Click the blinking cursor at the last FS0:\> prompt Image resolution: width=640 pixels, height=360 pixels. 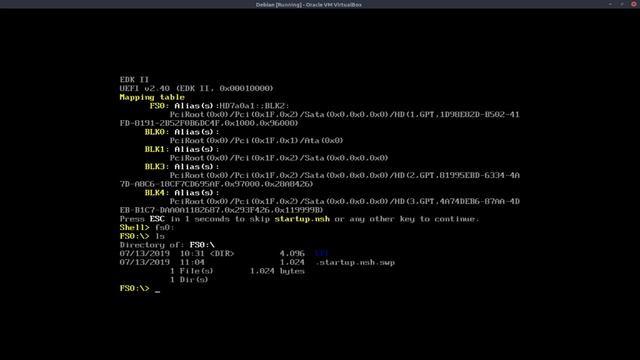tap(158, 290)
